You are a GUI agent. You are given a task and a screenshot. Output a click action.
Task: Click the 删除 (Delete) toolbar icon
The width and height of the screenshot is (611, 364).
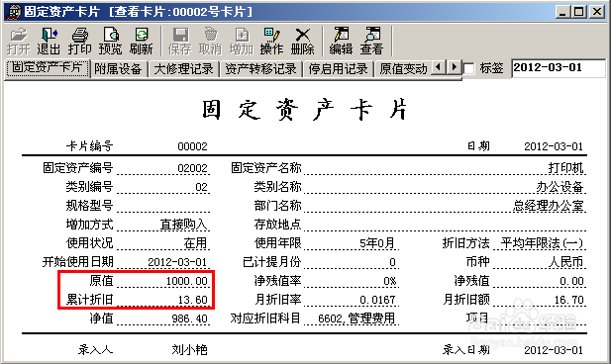[302, 42]
